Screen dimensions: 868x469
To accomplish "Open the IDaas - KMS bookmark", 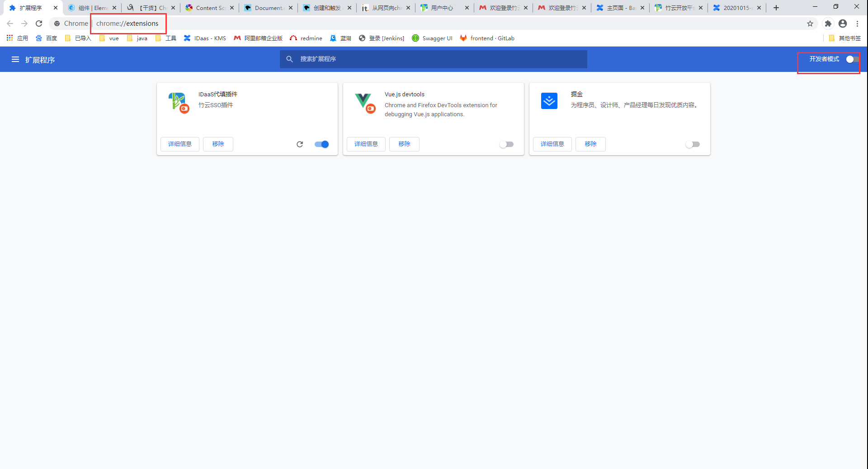I will (x=205, y=38).
